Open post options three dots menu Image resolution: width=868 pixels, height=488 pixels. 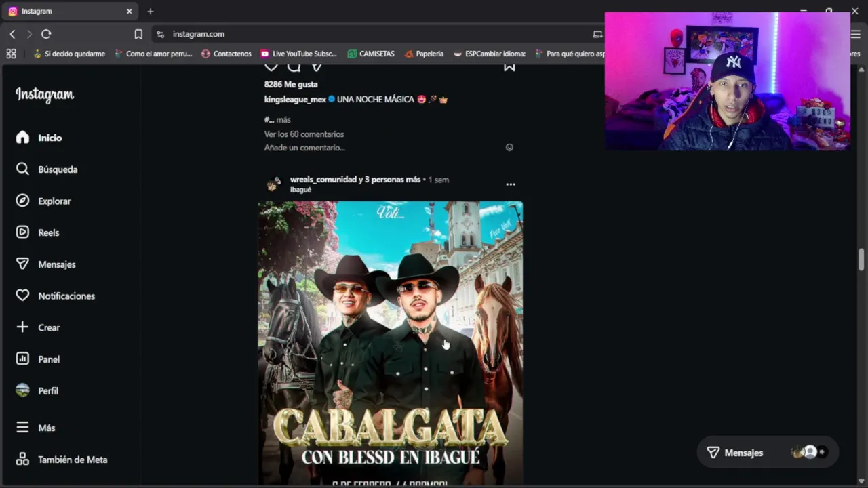[x=511, y=184]
